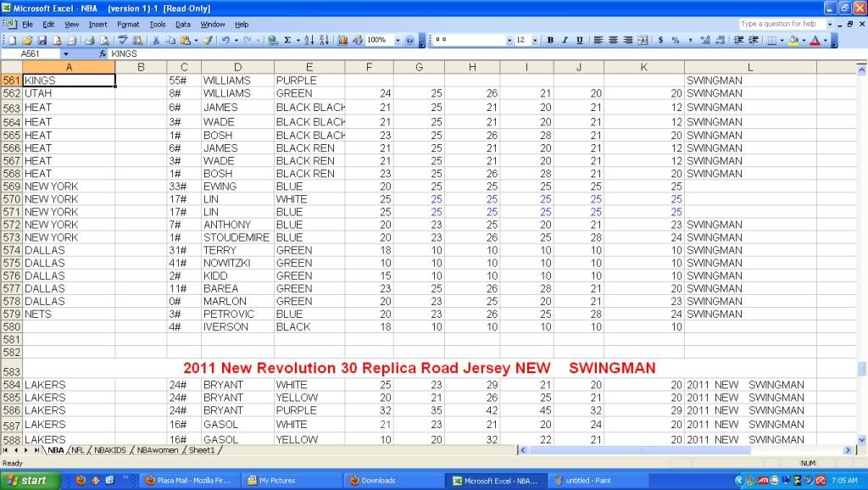The height and width of the screenshot is (490, 868).
Task: Open the Paste options dropdown arrow
Action: pos(196,41)
